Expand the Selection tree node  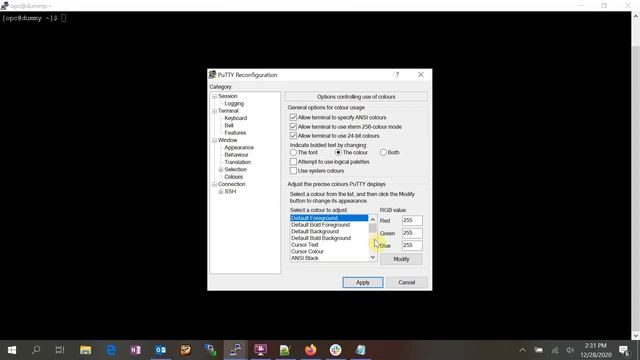221,170
